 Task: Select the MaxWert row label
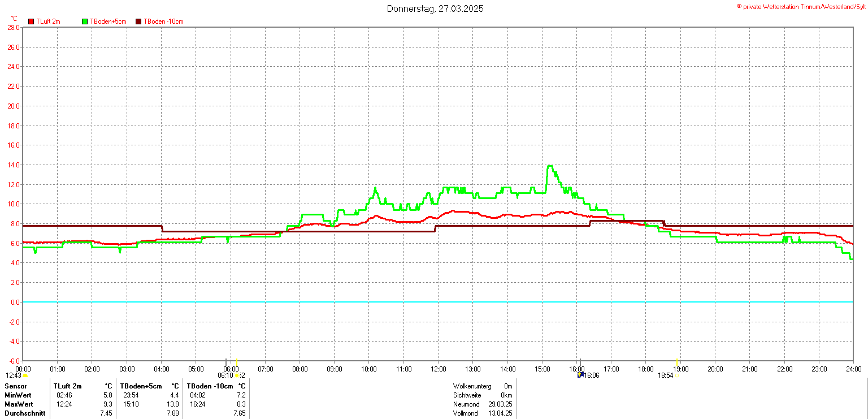point(19,404)
